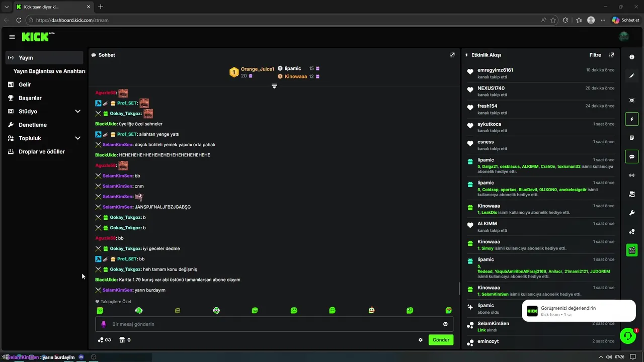The image size is (644, 362).
Task: Pop out the Sohbet chat panel
Action: [x=452, y=55]
